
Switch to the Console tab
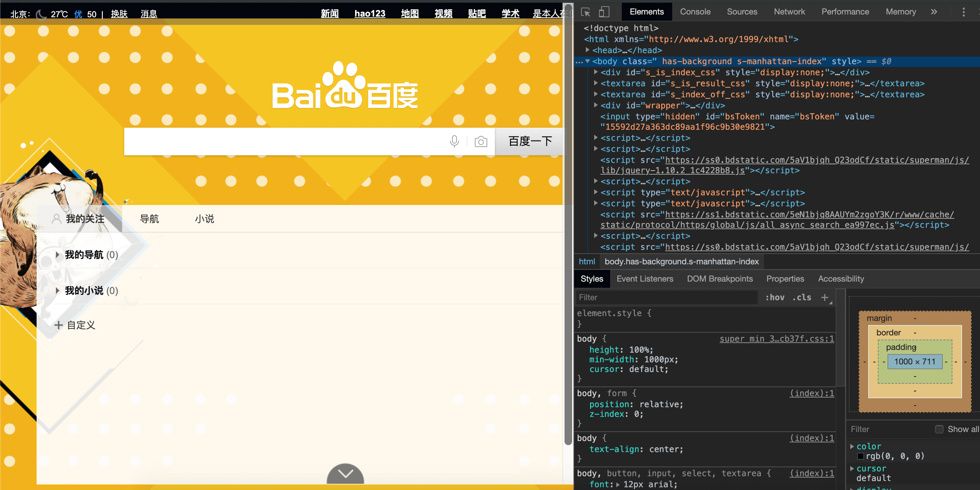click(x=695, y=12)
